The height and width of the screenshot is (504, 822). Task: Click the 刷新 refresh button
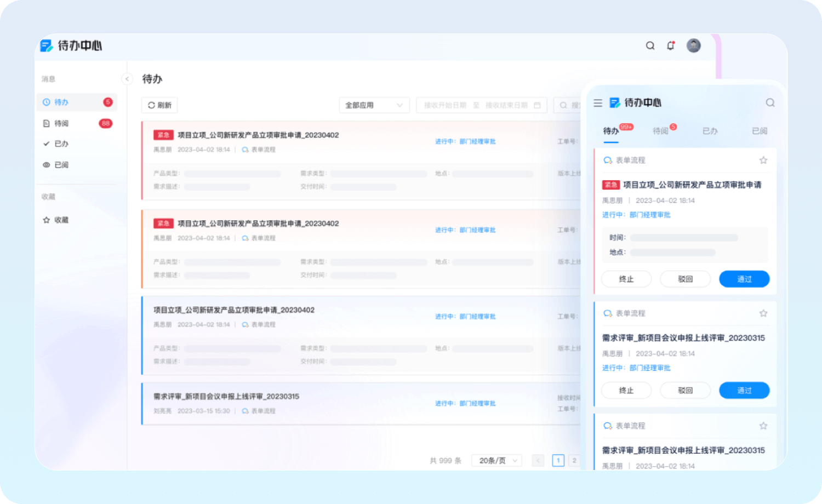tap(159, 105)
